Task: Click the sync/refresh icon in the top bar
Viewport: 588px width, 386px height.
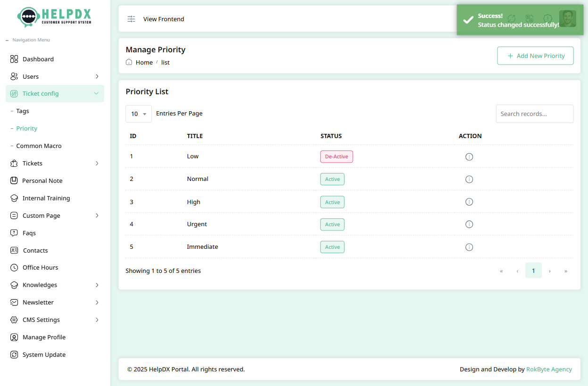Action: (x=512, y=18)
